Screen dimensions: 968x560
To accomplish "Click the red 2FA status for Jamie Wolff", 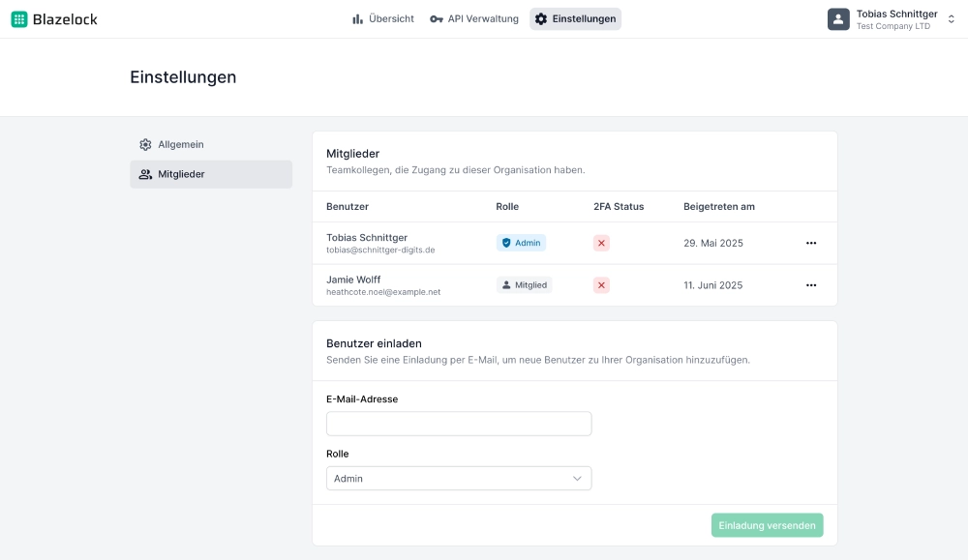I will [601, 284].
